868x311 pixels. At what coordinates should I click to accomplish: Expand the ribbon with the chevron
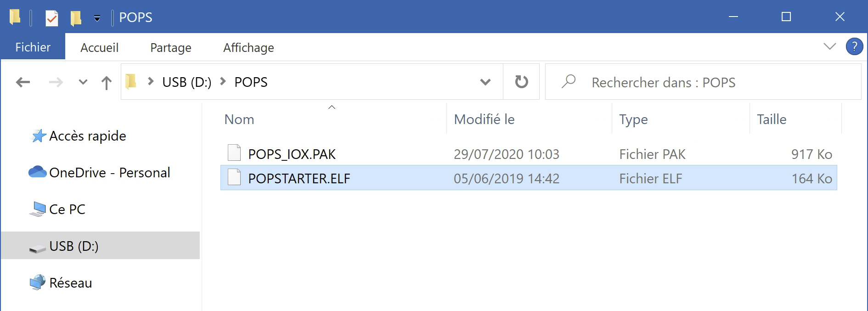click(829, 46)
